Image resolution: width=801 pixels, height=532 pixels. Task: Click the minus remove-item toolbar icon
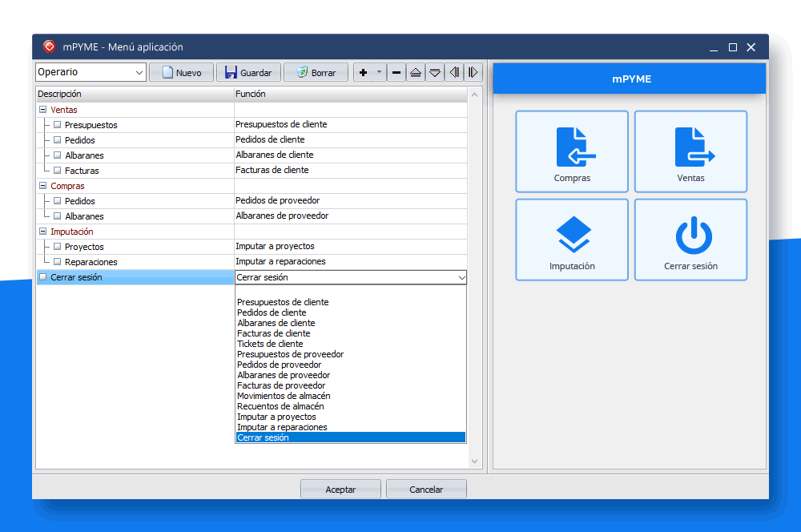[x=396, y=72]
